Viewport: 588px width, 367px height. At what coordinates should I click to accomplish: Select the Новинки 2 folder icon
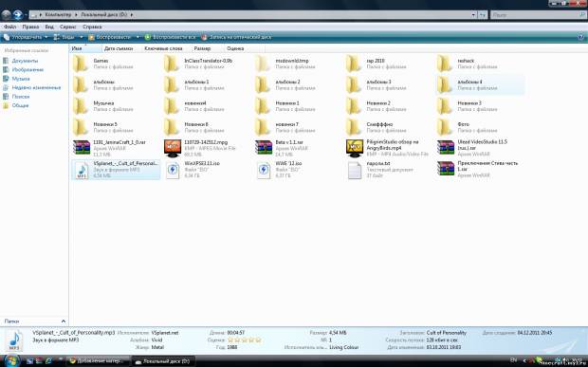(354, 106)
